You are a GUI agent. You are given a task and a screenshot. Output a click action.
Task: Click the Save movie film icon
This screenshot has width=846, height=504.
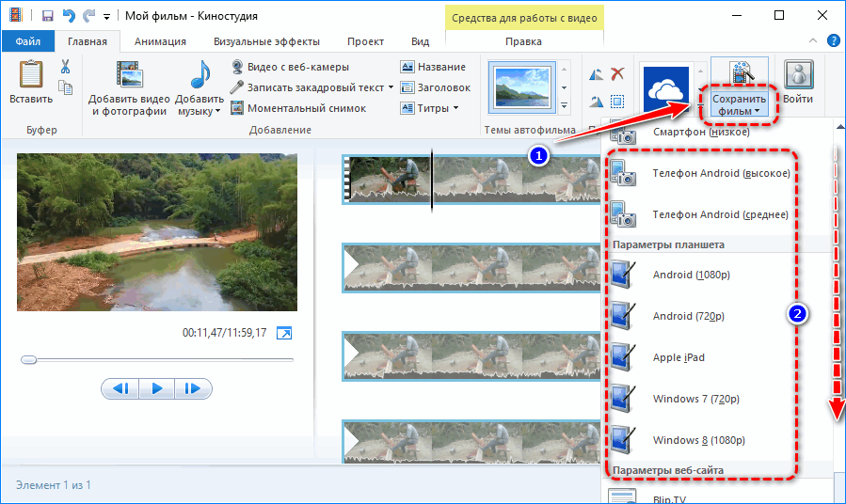point(741,74)
